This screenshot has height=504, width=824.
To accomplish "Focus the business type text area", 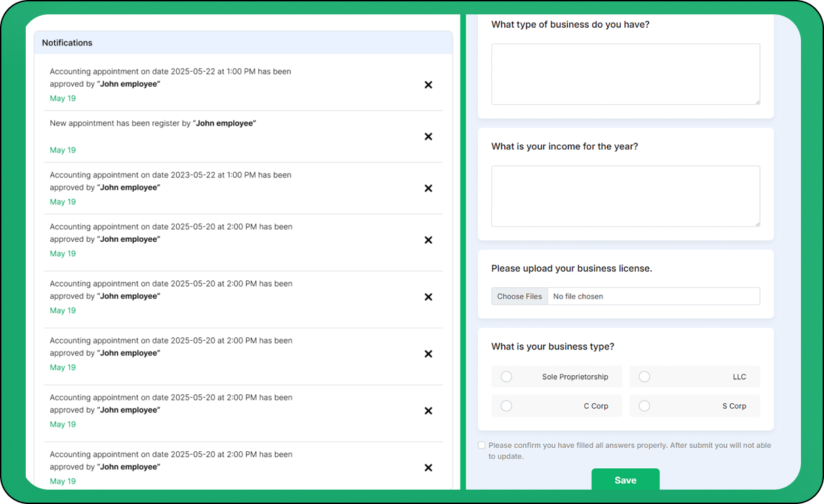I will (x=625, y=75).
